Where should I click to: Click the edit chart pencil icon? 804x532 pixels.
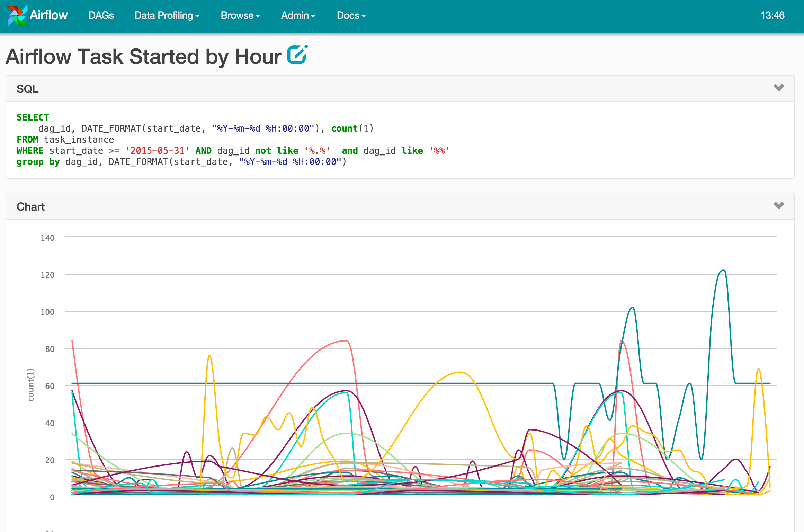(x=297, y=55)
